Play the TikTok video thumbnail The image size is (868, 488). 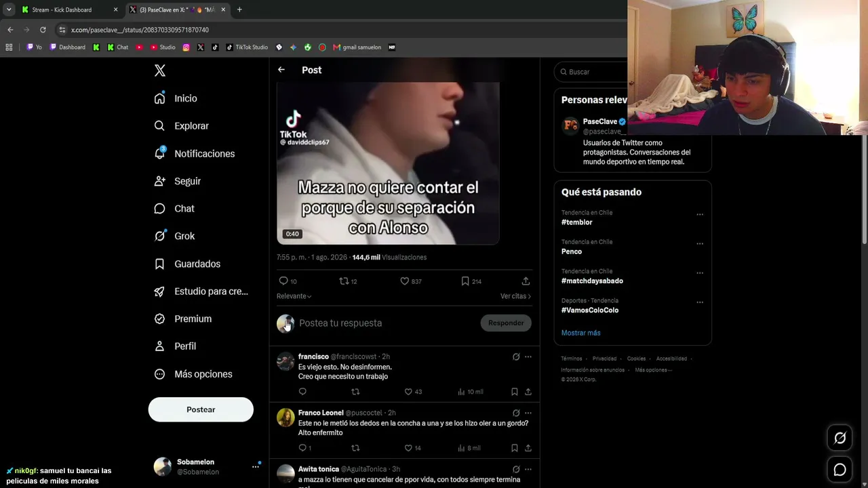[x=388, y=163]
